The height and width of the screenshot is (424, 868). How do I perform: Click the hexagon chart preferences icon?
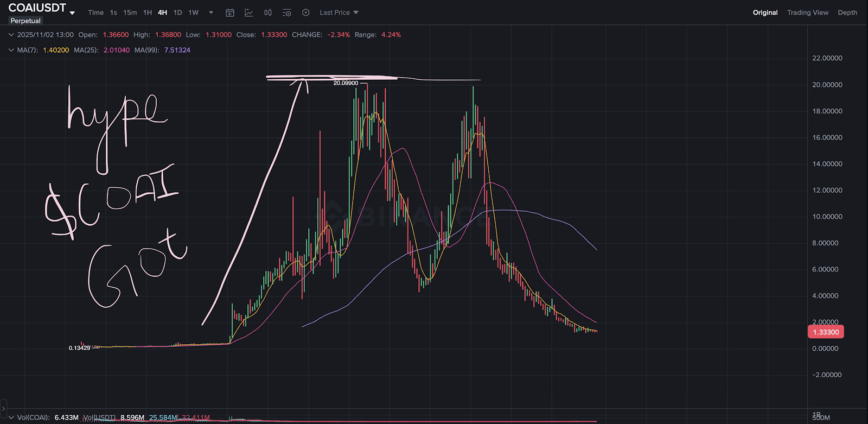[306, 12]
